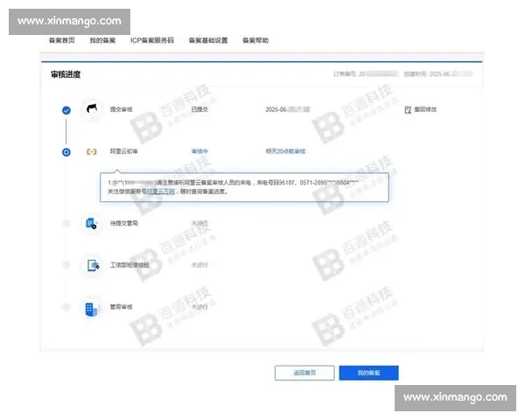Open the 阿里云万网 link in the notice
The width and height of the screenshot is (525, 420).
tap(161, 192)
